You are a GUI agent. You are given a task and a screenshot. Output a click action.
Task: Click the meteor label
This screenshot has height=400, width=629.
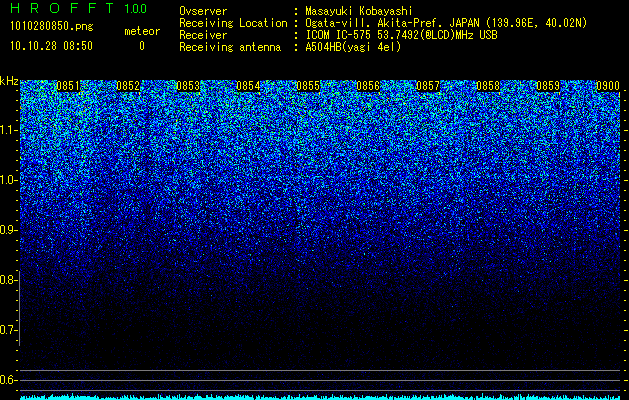(x=142, y=31)
